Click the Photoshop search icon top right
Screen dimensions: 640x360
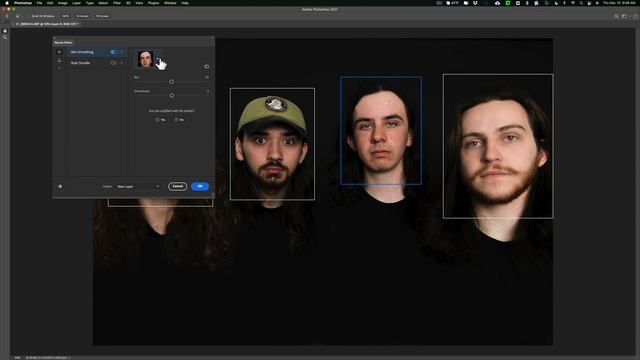616,16
